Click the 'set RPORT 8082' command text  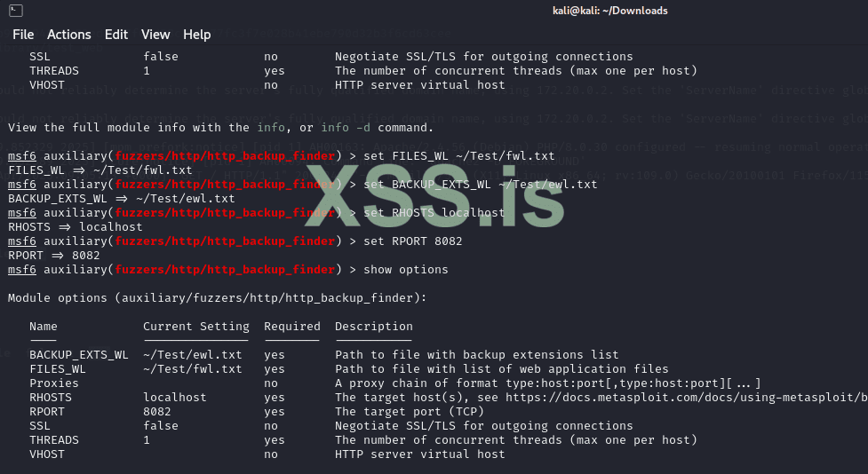coord(413,241)
